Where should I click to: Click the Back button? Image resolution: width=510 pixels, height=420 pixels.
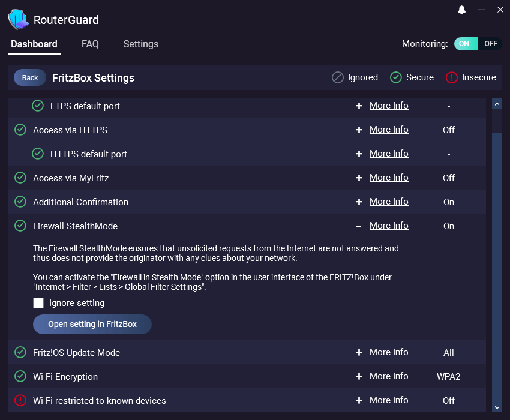(29, 77)
